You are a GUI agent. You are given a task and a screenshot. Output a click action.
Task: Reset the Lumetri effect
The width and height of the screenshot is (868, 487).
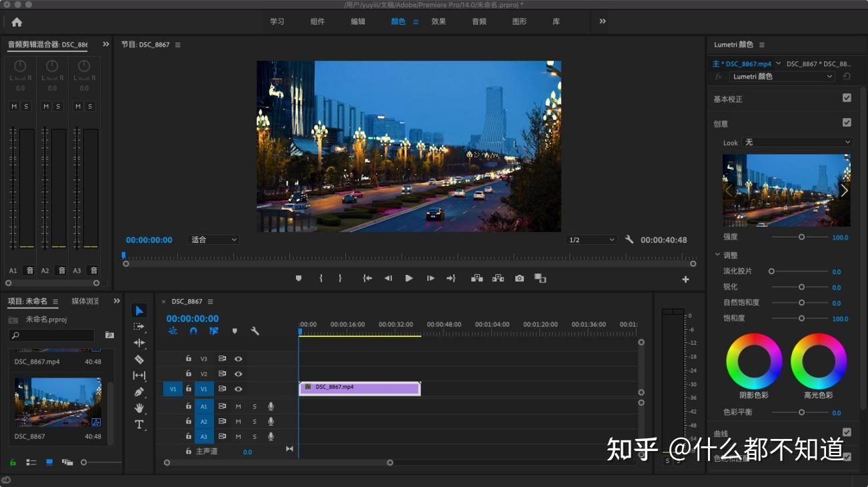click(847, 77)
